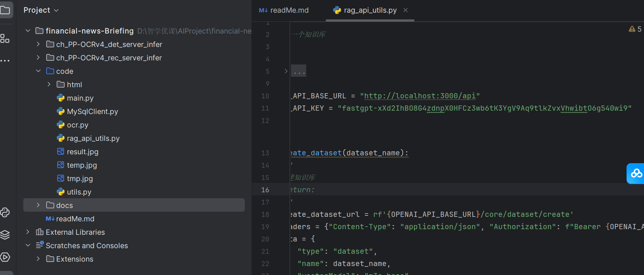Click line number 16 in the gutter
644x275 pixels.
pyautogui.click(x=265, y=190)
